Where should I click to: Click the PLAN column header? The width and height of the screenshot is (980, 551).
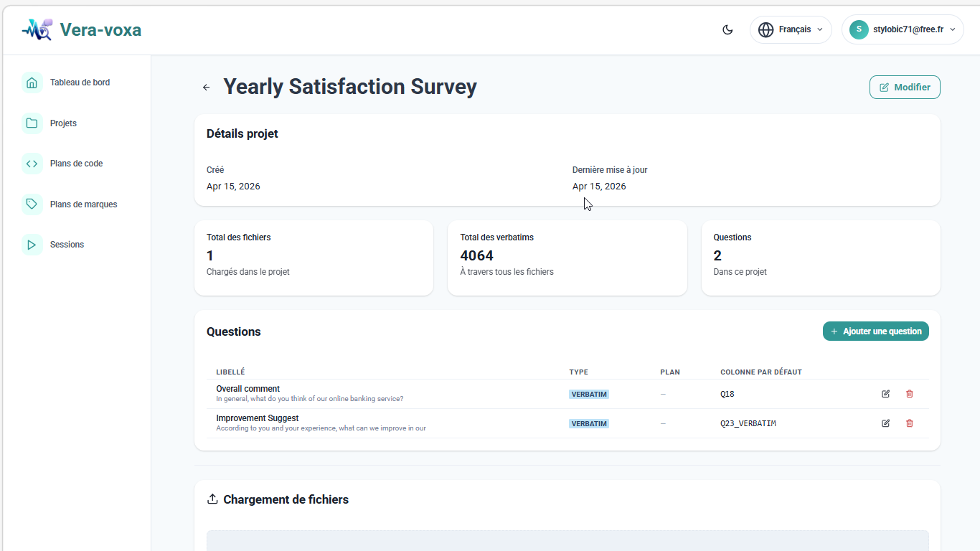pyautogui.click(x=670, y=372)
